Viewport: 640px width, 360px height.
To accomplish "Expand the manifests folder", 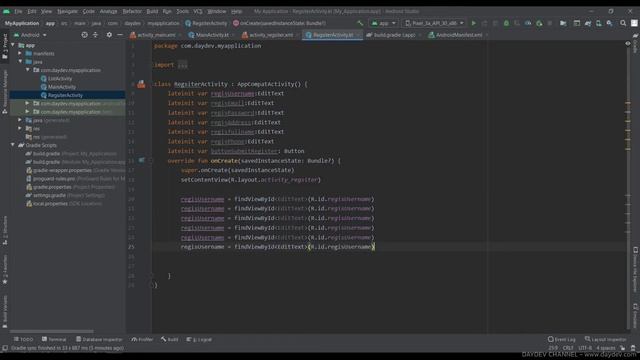I will coord(20,53).
